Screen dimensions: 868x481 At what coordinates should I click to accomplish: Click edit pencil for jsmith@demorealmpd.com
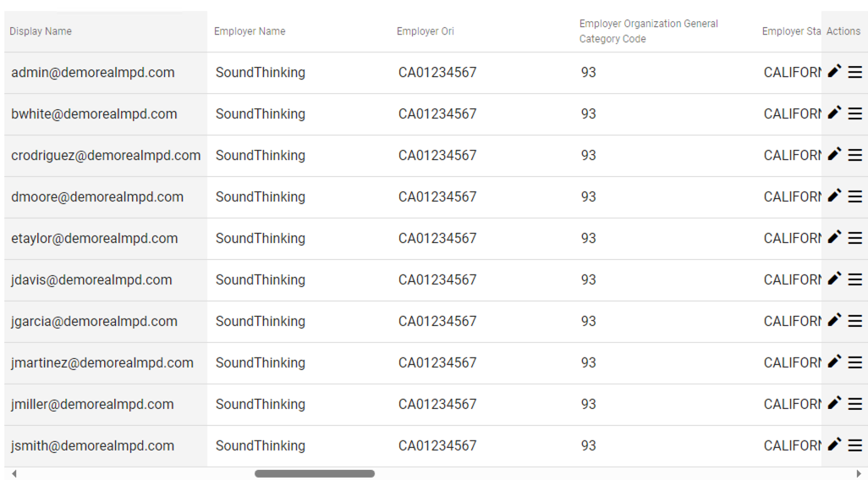coord(834,445)
